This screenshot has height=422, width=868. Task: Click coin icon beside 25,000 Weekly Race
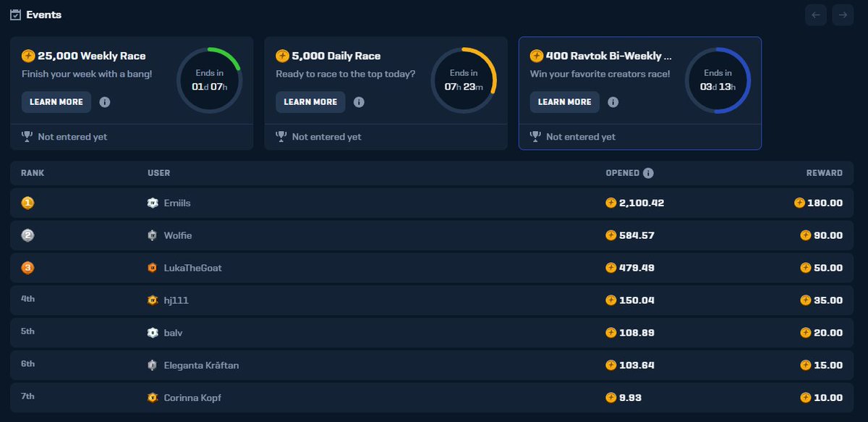click(x=28, y=56)
